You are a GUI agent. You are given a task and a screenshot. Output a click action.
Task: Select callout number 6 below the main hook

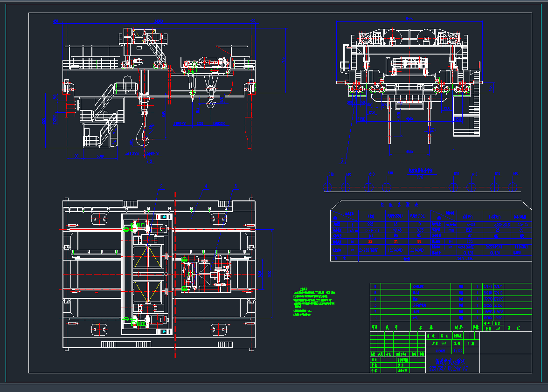(x=149, y=161)
